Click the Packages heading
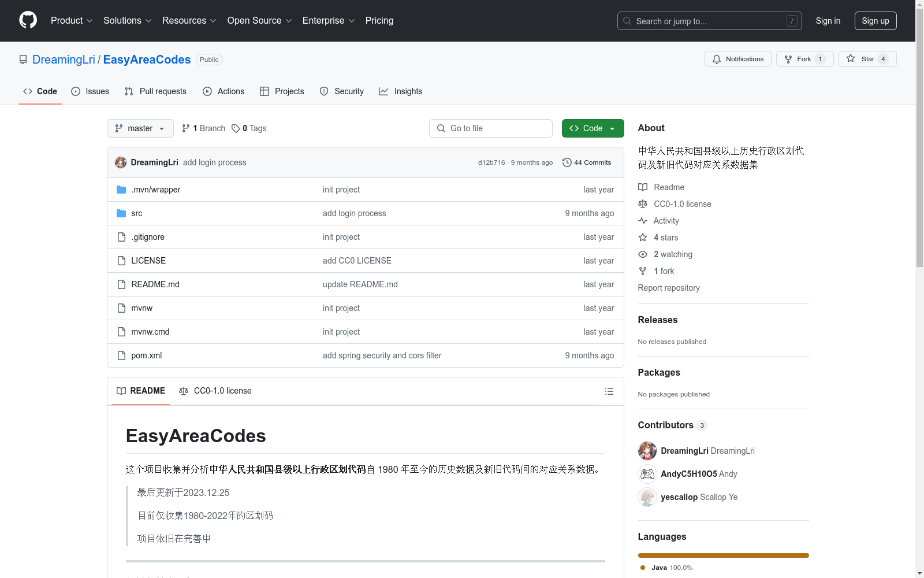Image resolution: width=924 pixels, height=578 pixels. click(x=659, y=372)
